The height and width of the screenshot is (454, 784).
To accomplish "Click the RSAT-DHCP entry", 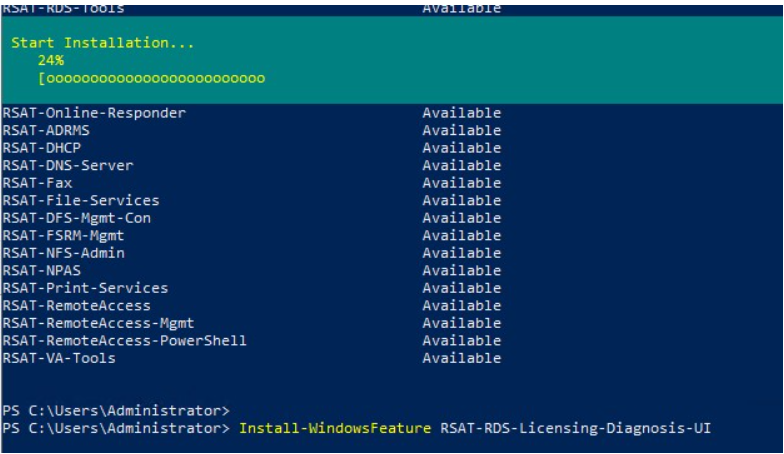I will click(42, 148).
